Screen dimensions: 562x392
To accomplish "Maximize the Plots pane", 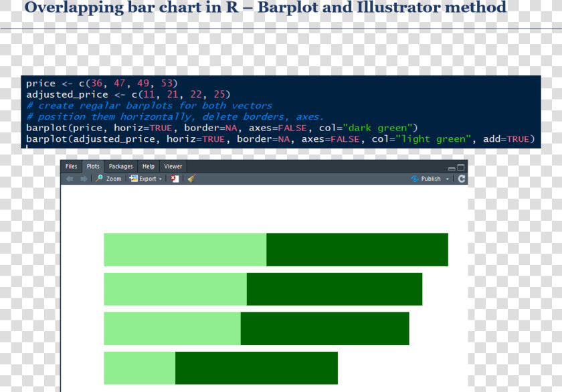I will pyautogui.click(x=461, y=167).
